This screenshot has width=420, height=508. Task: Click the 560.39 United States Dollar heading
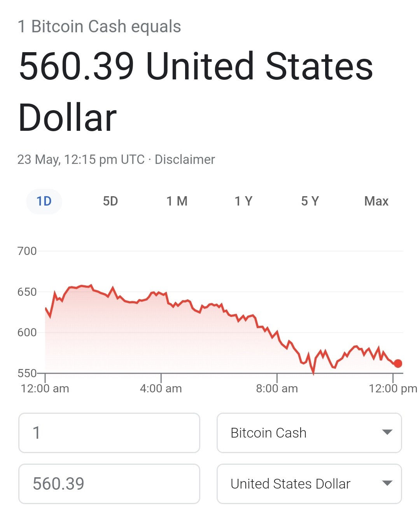pyautogui.click(x=196, y=92)
